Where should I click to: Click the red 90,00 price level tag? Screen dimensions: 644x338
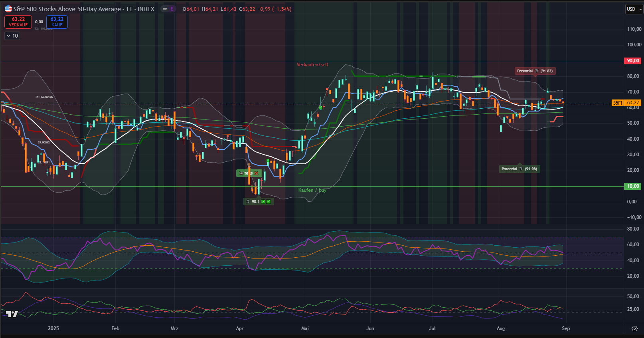633,61
